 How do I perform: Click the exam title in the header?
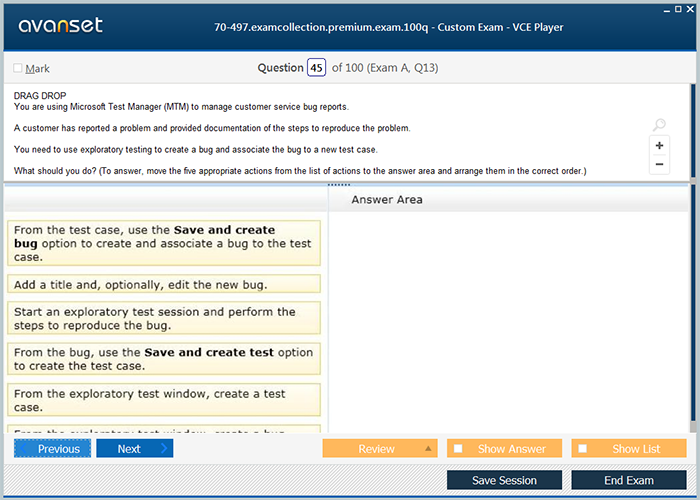pyautogui.click(x=388, y=27)
